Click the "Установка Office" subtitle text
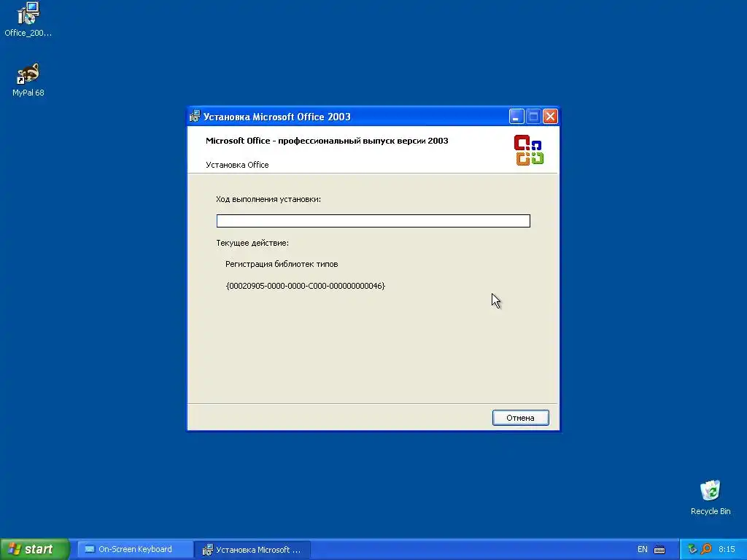The image size is (747, 560). (237, 165)
